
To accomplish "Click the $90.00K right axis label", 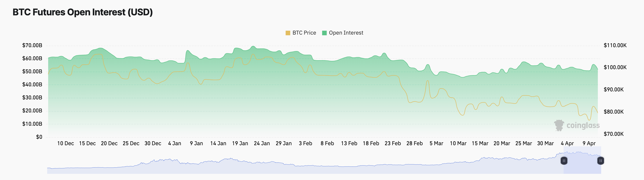I will point(613,89).
